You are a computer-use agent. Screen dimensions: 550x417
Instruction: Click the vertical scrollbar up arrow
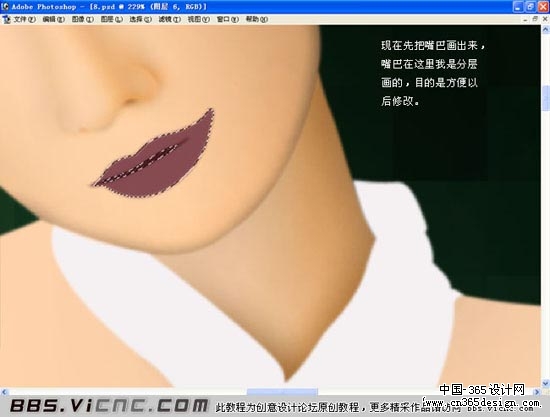pyautogui.click(x=545, y=30)
